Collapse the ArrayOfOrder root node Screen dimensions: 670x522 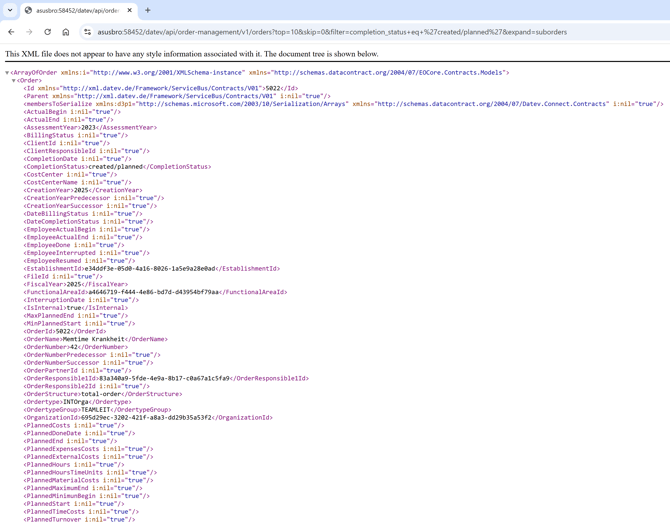tap(7, 73)
